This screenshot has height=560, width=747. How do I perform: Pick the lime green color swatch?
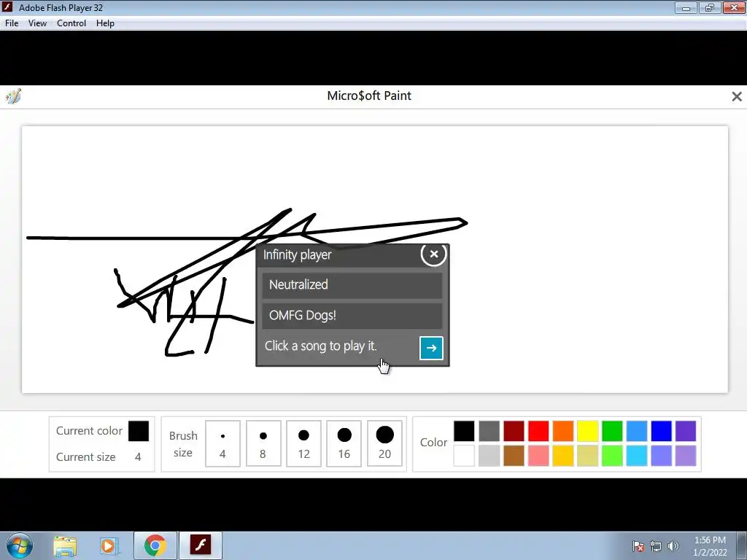612,456
